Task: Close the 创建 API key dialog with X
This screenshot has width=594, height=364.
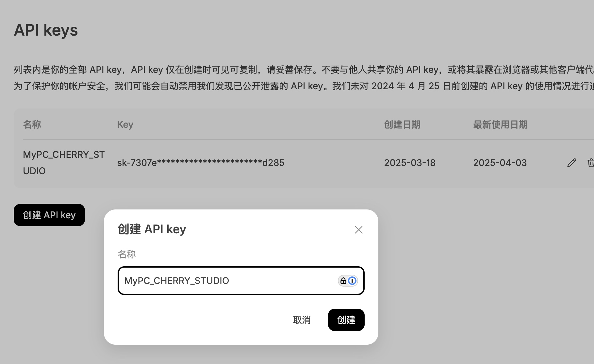Action: (x=359, y=230)
